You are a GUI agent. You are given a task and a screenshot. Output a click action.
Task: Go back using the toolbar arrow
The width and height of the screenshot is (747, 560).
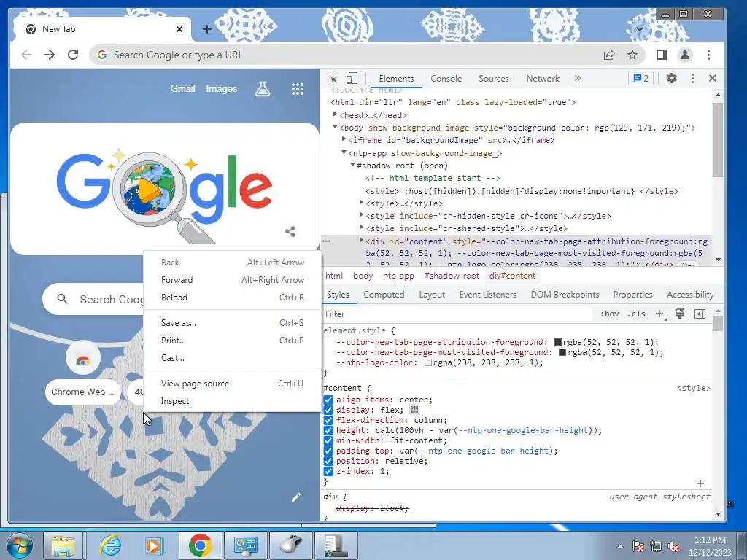[x=26, y=55]
